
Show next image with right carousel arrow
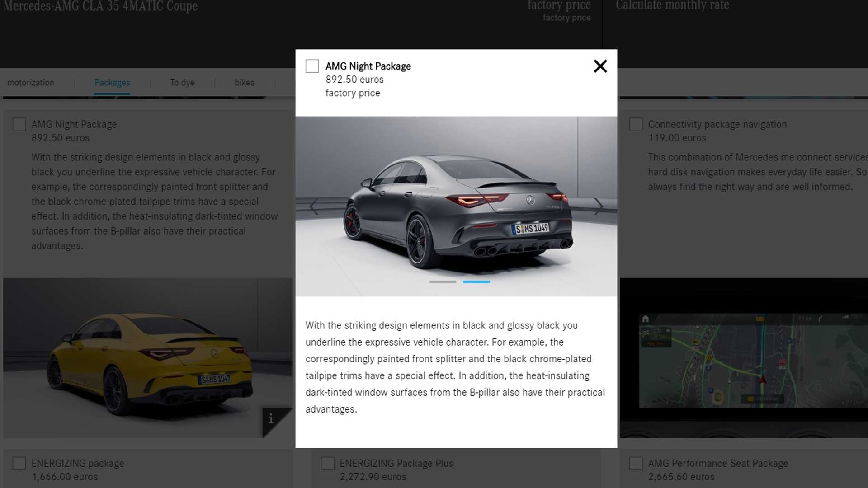599,206
